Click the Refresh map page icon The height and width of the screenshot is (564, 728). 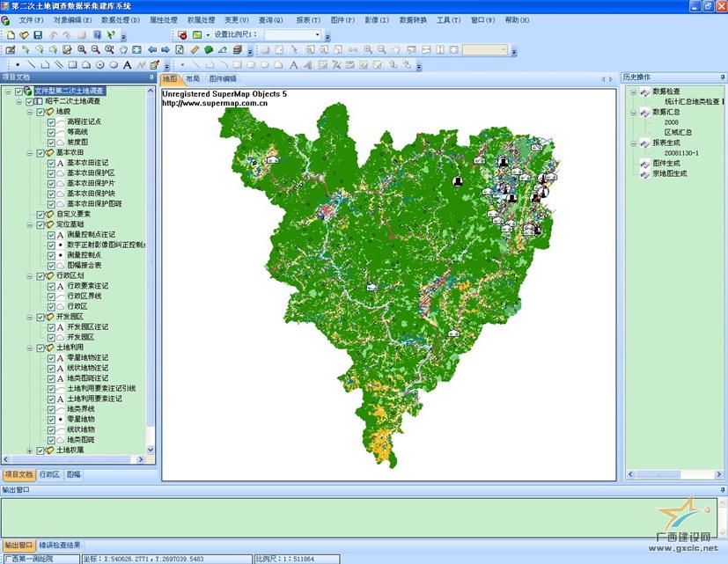tap(180, 49)
